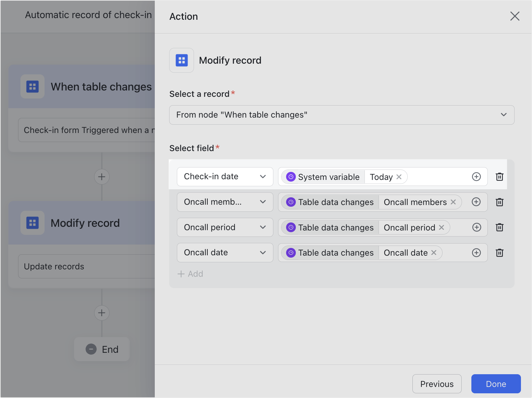Add a variable to the Oncall members value
This screenshot has width=532, height=398.
pos(476,202)
